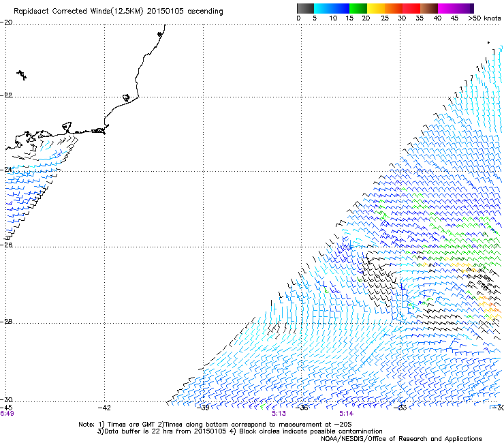This screenshot has height=443, width=504.
Task: Click the latitude label '-26'
Action: pos(6,245)
